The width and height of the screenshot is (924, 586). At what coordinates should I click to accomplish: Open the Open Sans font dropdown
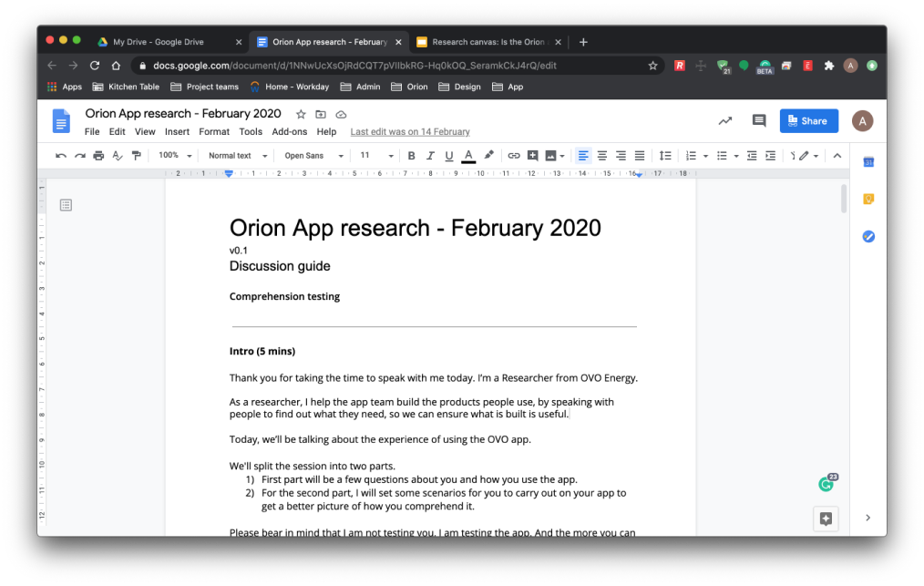[313, 156]
